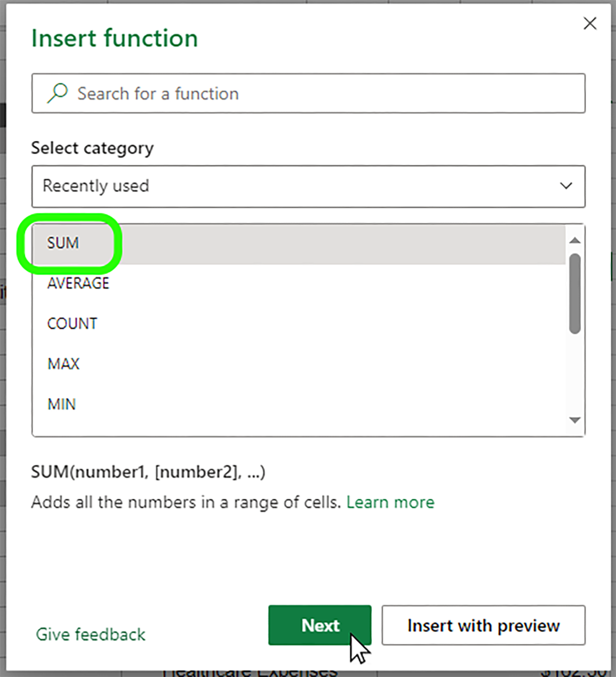Choose AVERAGE from the function list

[x=78, y=284]
